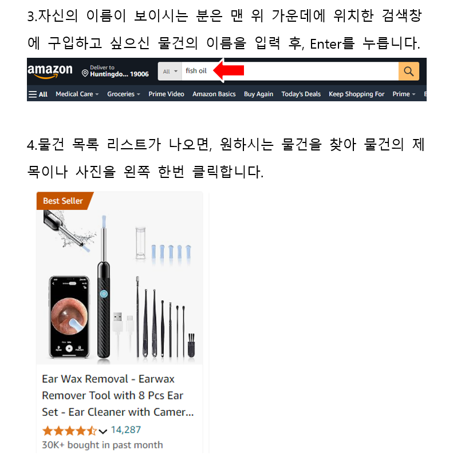
Task: Click the red arrow pointing at search box
Action: coord(229,70)
